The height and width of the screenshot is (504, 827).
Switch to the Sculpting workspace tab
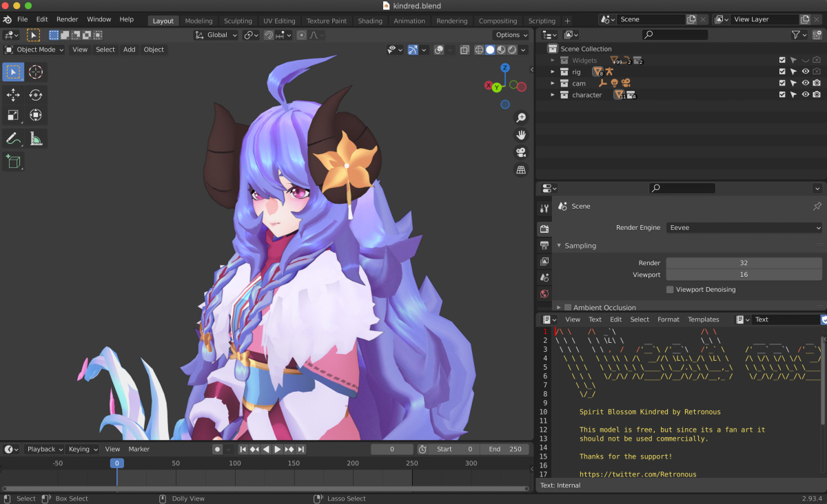tap(238, 21)
